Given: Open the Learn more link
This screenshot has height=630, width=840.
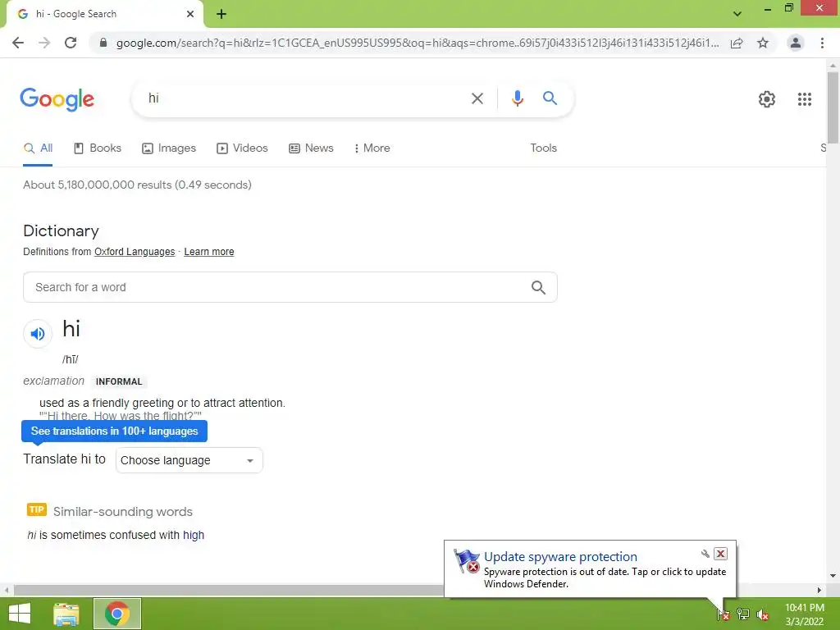Looking at the screenshot, I should [209, 252].
